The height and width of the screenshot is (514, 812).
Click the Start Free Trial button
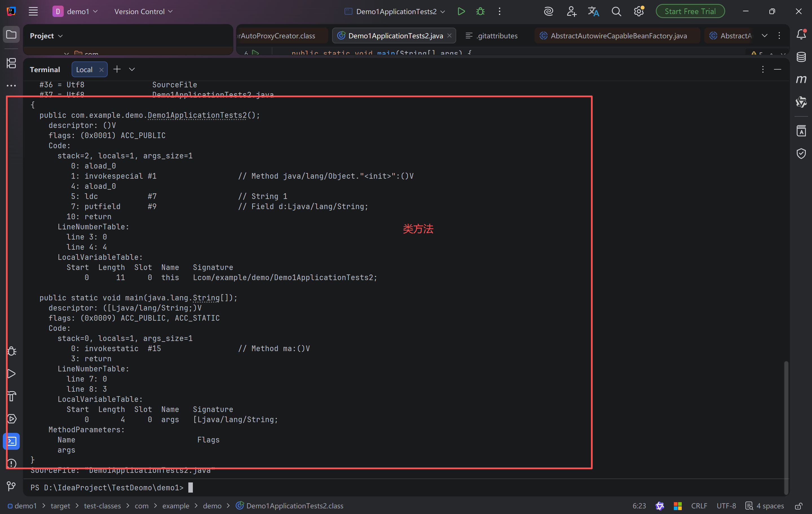click(x=690, y=12)
